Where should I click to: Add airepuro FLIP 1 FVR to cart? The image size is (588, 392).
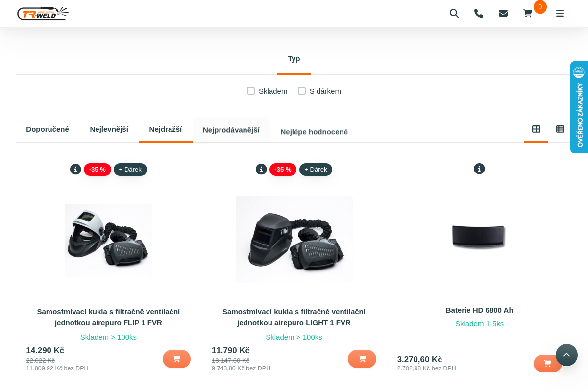[176, 359]
